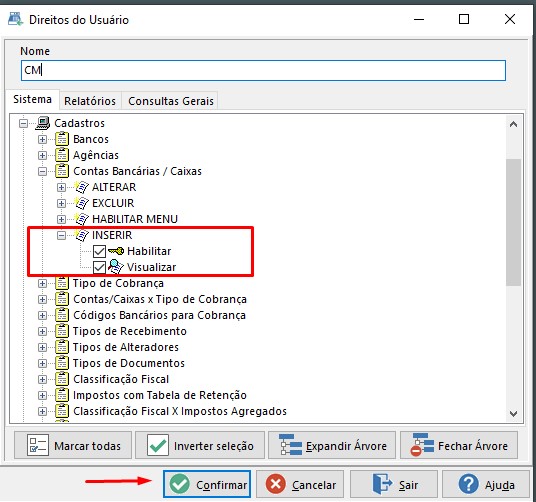The height and width of the screenshot is (502, 536).
Task: Click the key icon beside Habilitar
Action: click(116, 251)
